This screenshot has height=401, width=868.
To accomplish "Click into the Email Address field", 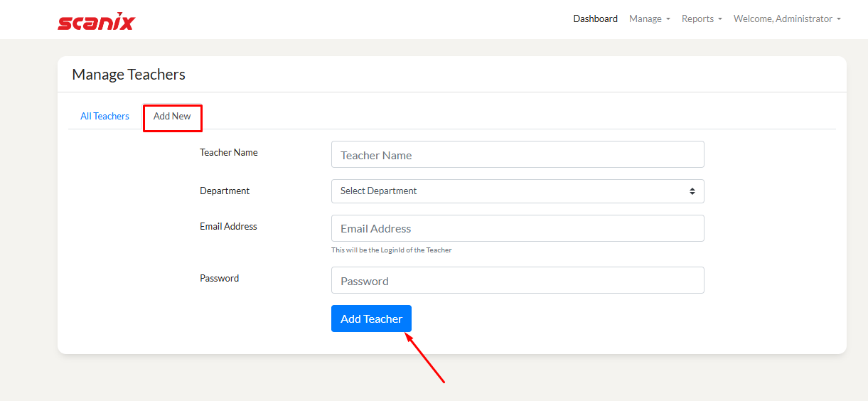I will (x=517, y=229).
